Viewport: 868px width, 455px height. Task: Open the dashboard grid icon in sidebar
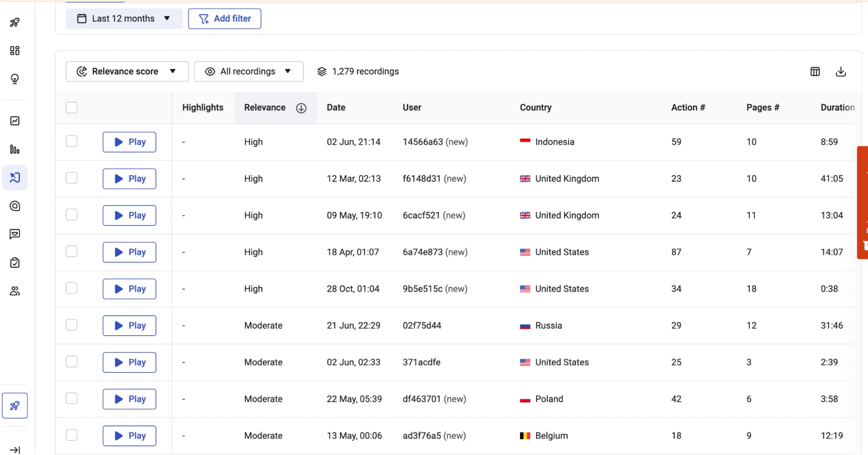[x=15, y=51]
